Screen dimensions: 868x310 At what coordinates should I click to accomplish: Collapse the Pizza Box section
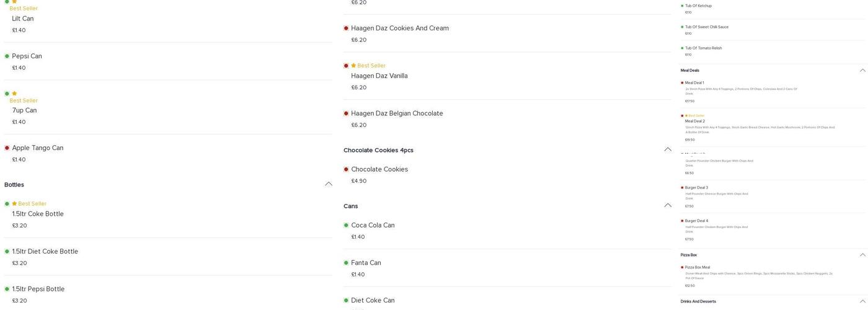pos(862,255)
